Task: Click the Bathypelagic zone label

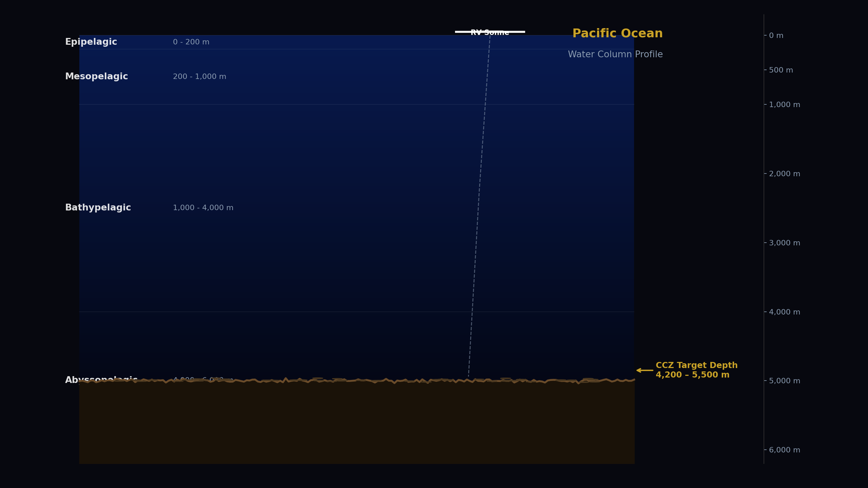Action: [x=98, y=208]
